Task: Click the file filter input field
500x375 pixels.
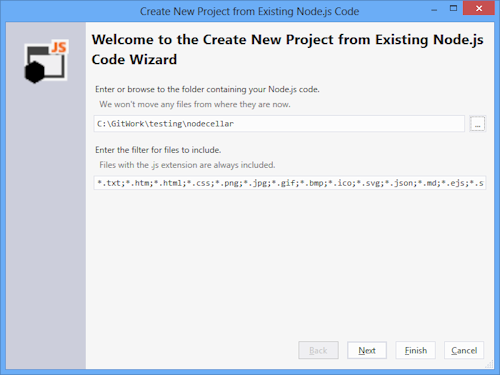Action: pyautogui.click(x=290, y=183)
